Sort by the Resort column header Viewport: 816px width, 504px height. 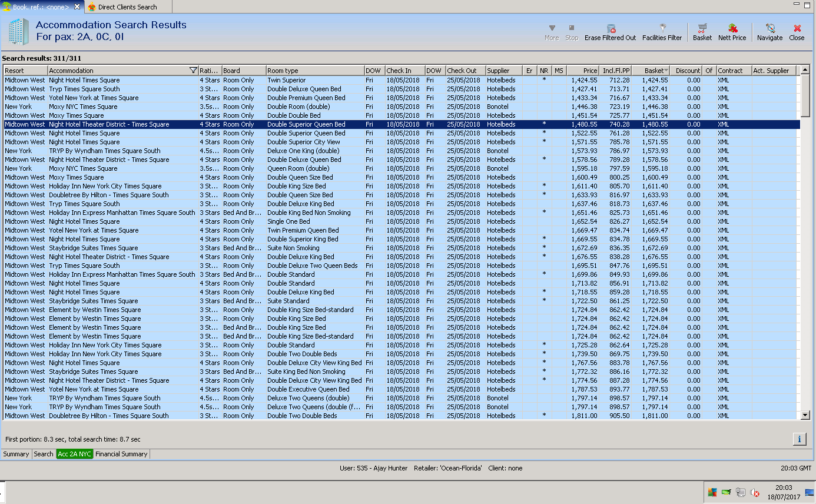click(25, 71)
